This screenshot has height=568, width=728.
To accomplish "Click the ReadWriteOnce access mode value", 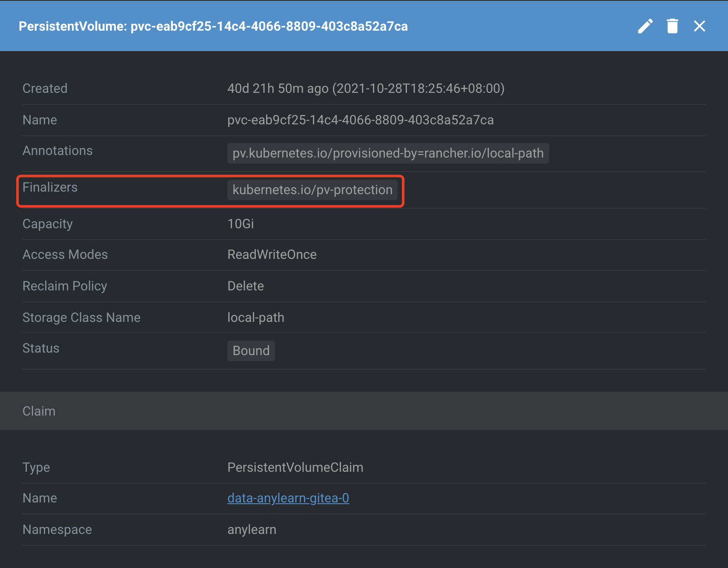I will pyautogui.click(x=272, y=255).
